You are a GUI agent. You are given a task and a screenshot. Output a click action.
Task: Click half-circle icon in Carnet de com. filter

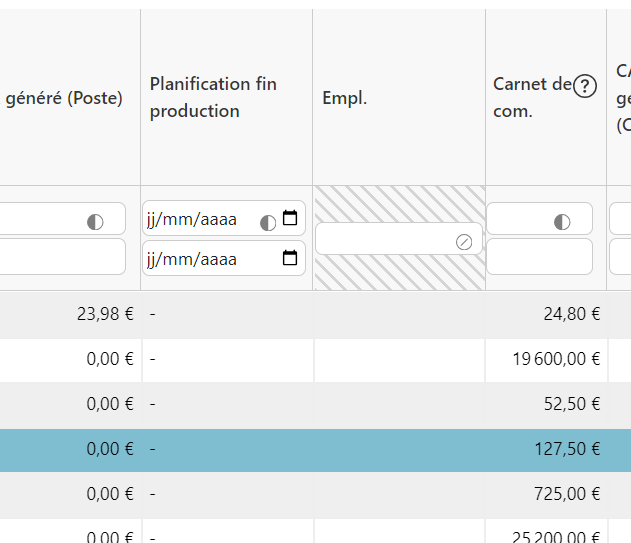coord(562,221)
